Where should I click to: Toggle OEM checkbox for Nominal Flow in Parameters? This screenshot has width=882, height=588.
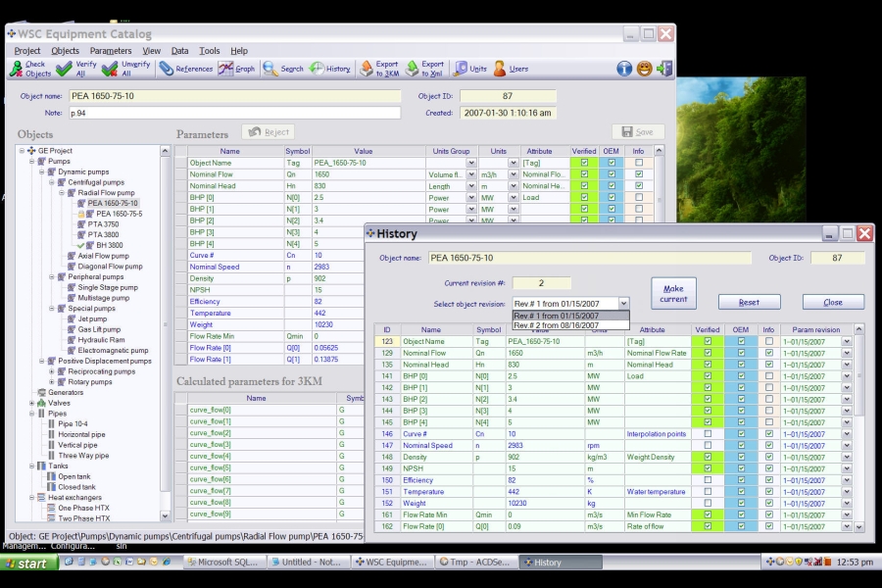[612, 174]
